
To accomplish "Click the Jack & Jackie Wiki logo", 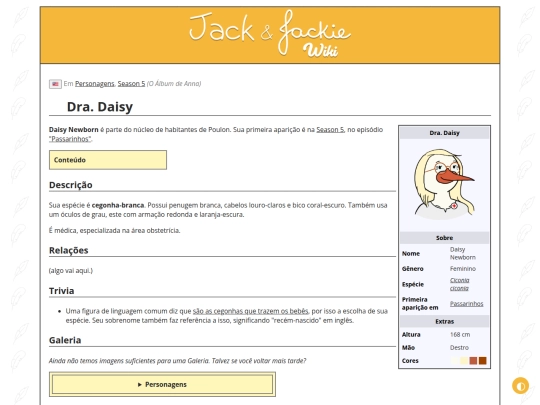I will click(x=270, y=34).
